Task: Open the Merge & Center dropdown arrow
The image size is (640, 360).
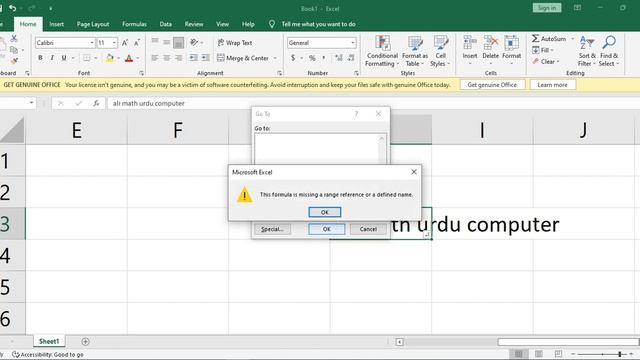Action: click(x=275, y=58)
